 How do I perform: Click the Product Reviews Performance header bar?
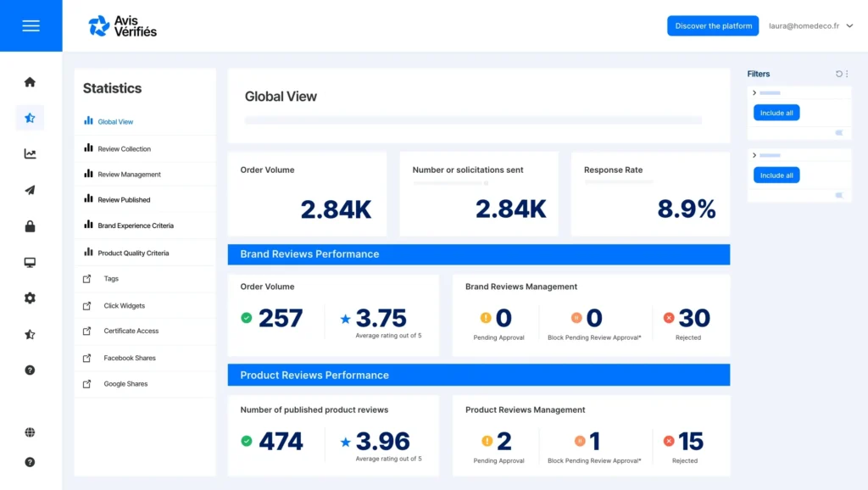coord(479,376)
